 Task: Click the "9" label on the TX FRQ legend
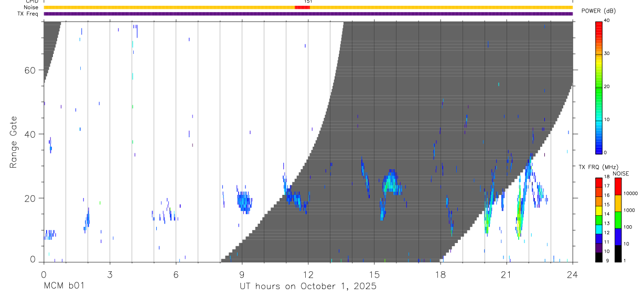tap(606, 260)
